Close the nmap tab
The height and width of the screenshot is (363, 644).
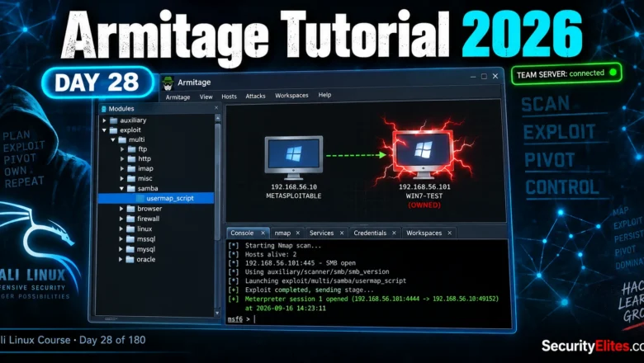pos(298,233)
